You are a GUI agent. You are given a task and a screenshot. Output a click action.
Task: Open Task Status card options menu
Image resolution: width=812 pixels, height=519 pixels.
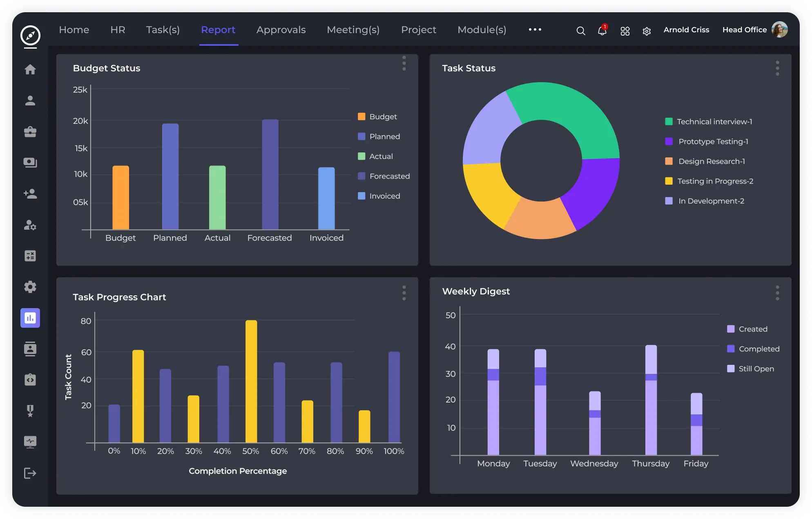(777, 68)
